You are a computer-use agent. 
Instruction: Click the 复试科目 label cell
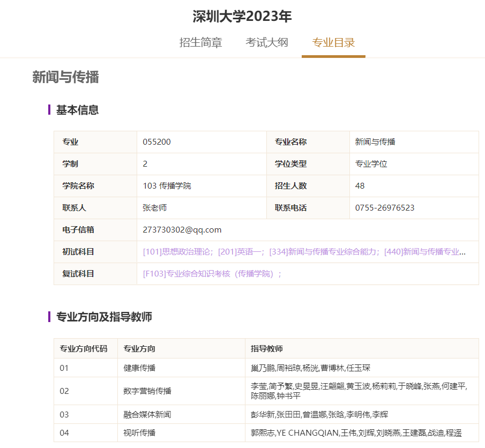pyautogui.click(x=95, y=274)
